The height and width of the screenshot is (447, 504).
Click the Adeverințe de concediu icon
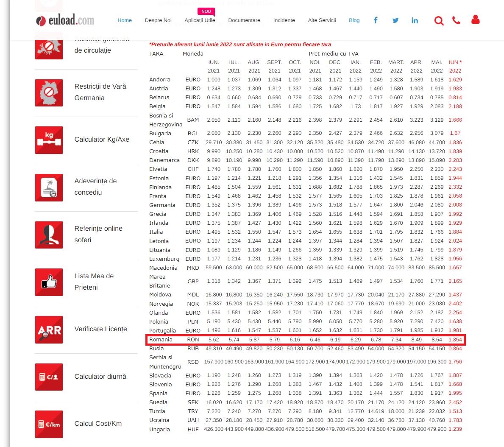coord(49,187)
